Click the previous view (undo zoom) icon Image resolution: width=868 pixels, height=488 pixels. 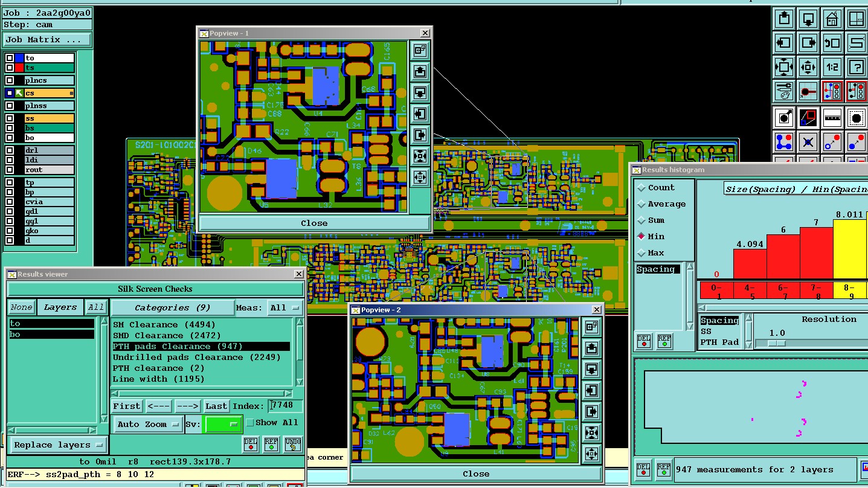pyautogui.click(x=832, y=42)
